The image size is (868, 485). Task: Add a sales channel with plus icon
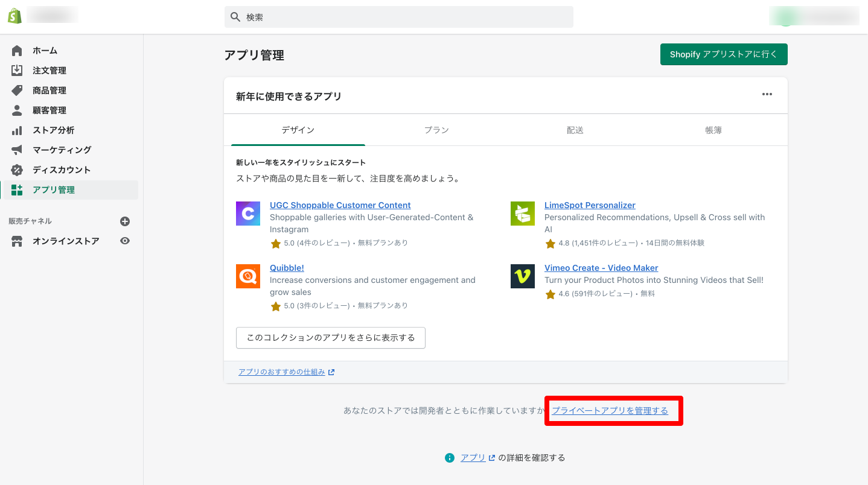click(x=125, y=221)
